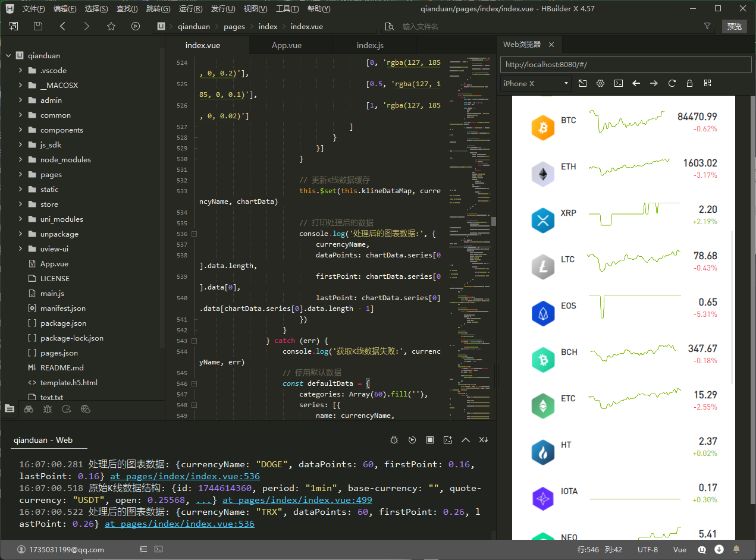This screenshot has width=756, height=560.
Task: Open the 文件(F) menu
Action: pyautogui.click(x=33, y=9)
